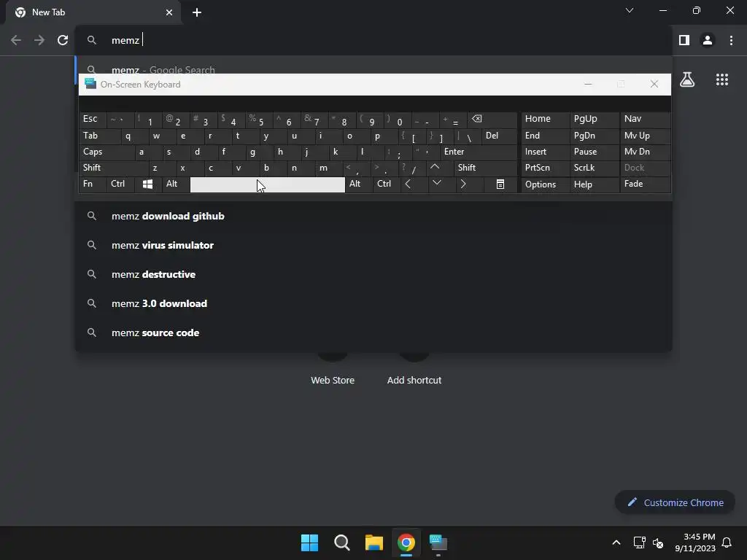Open Windows taskbar Search

pyautogui.click(x=342, y=542)
